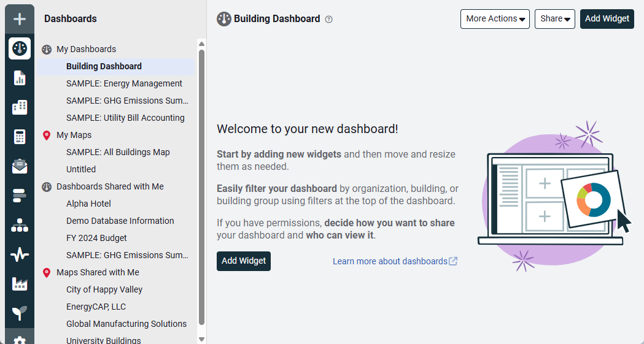Select the FY 2024 Budget dashboard
Viewport: 644px width, 344px height.
[x=96, y=238]
